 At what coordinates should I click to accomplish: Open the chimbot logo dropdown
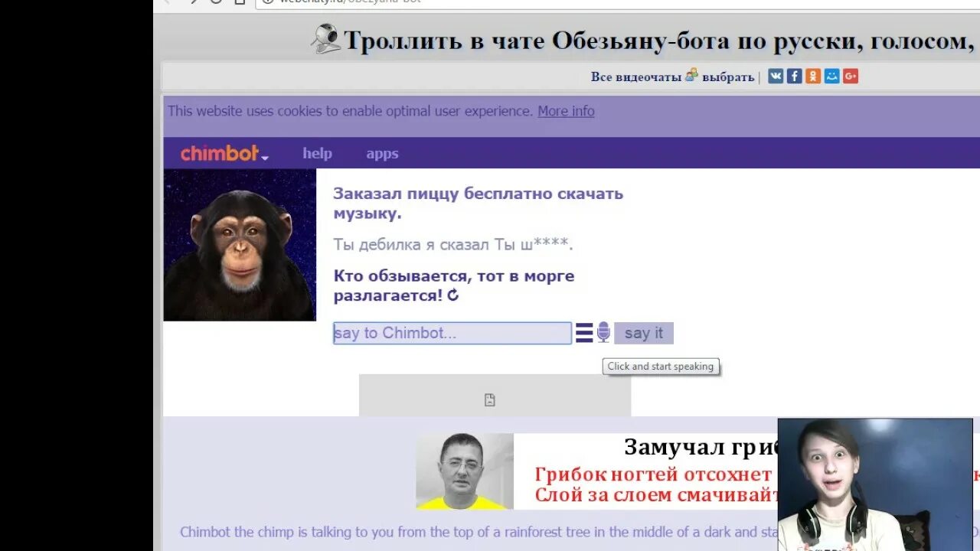[224, 154]
